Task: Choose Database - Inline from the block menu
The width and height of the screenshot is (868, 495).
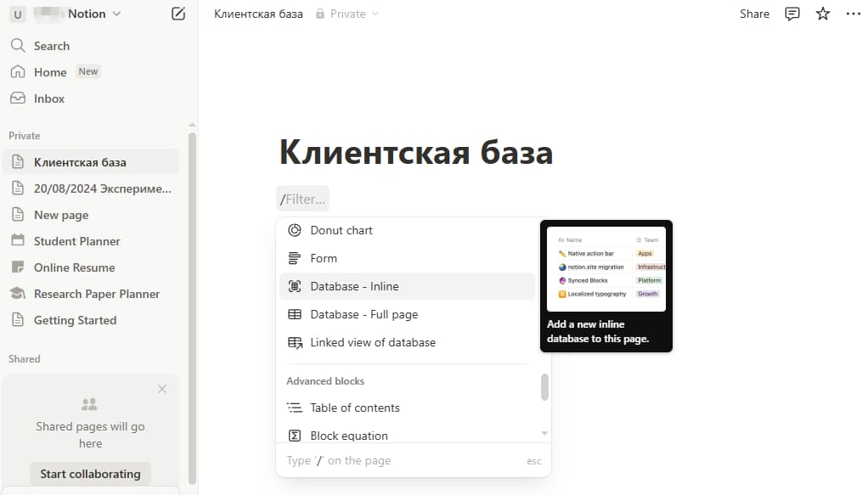Action: [x=408, y=286]
